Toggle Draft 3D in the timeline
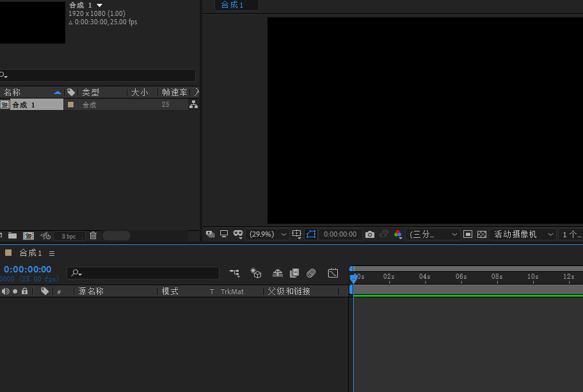583x392 pixels. [256, 273]
